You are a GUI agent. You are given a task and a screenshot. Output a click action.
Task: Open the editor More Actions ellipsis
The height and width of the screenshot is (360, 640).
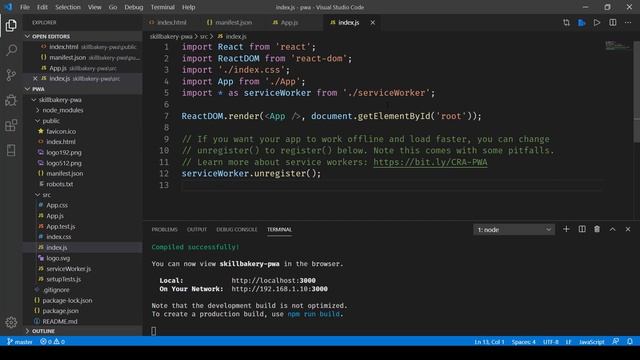[x=628, y=23]
